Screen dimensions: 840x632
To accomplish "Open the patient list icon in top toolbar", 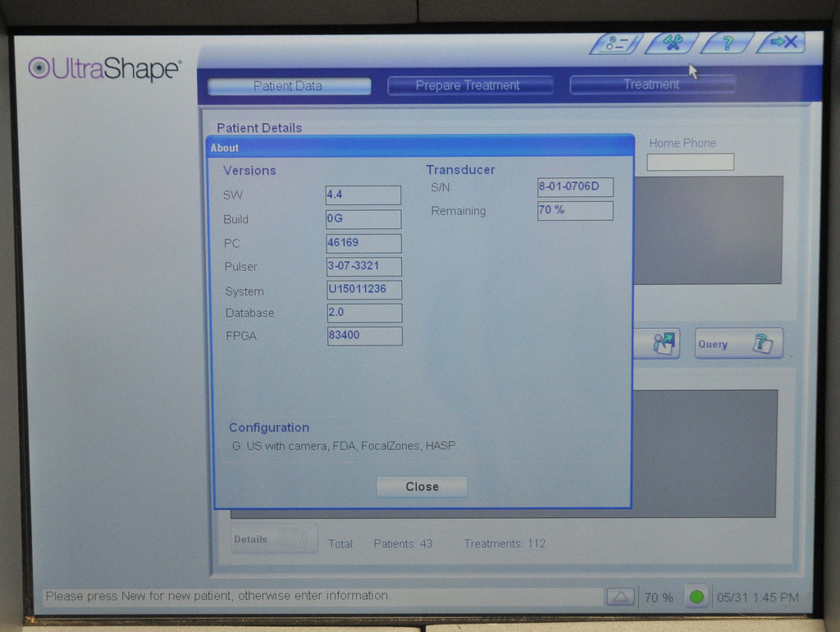I will (616, 44).
